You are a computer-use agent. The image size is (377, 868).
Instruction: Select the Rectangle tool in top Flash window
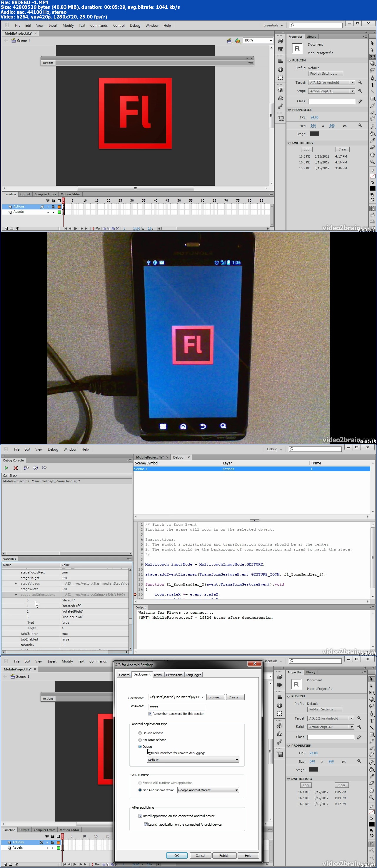coord(372,99)
